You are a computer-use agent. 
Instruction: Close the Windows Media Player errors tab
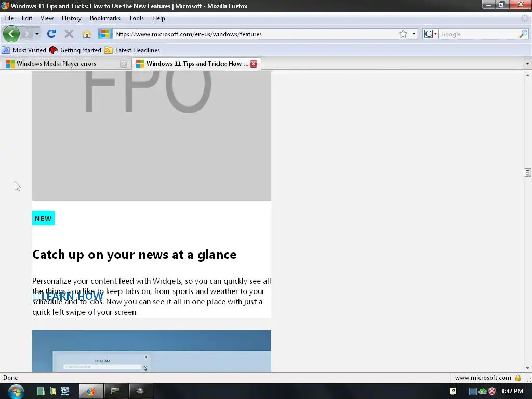[124, 64]
